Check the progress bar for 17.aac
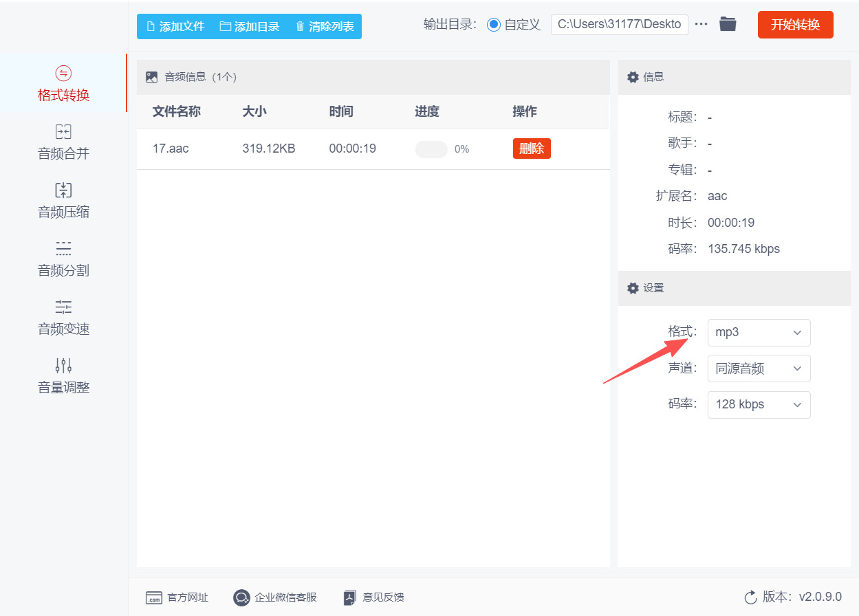This screenshot has width=859, height=616. [431, 148]
